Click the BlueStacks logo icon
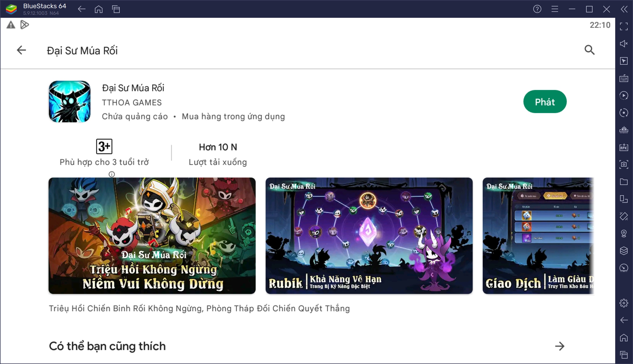 [11, 9]
